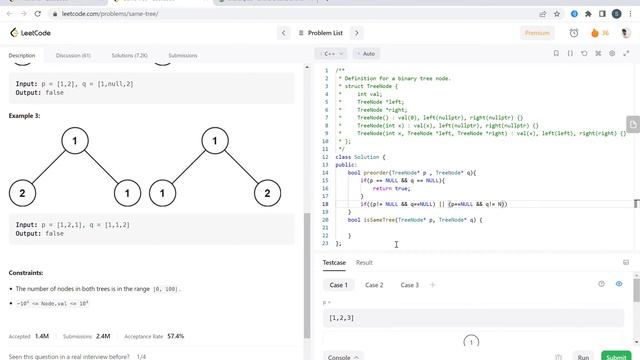
Task: Select the Case 1 test
Action: 338,285
